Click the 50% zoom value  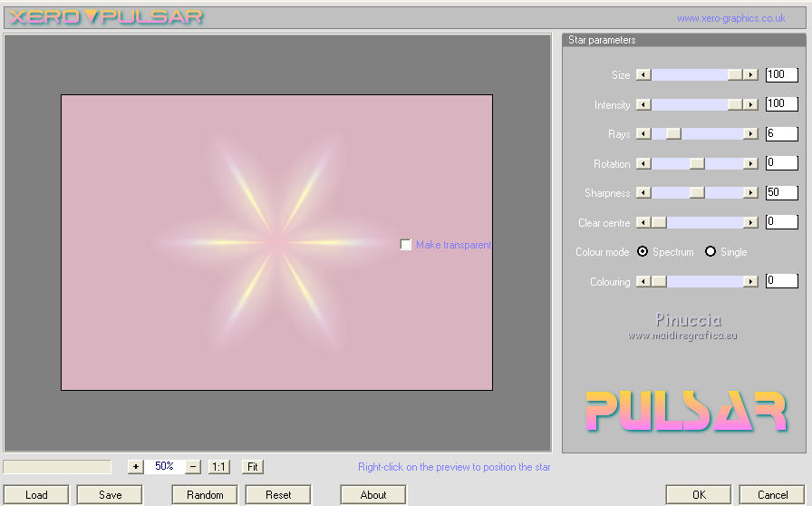click(x=164, y=466)
